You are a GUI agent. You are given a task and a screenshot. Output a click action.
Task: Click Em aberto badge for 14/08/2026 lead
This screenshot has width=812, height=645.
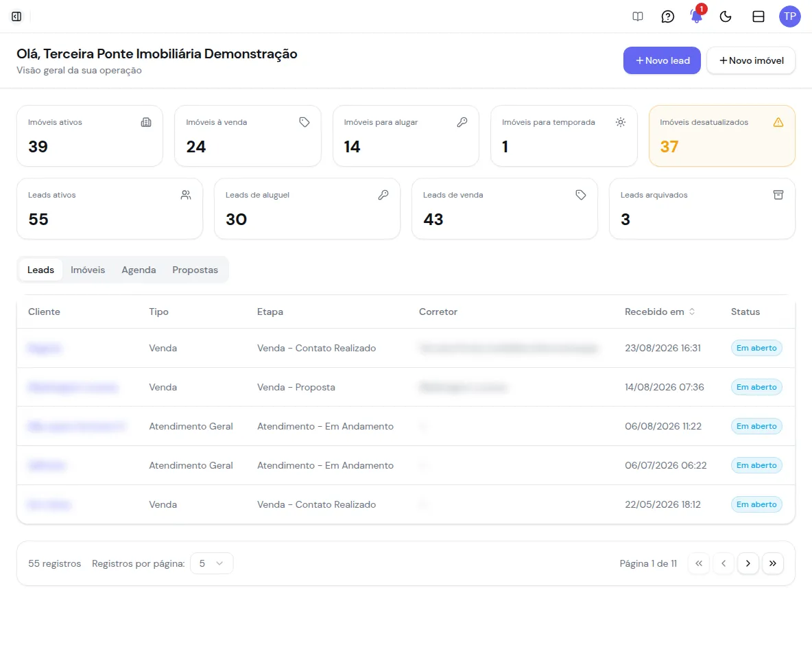click(756, 388)
